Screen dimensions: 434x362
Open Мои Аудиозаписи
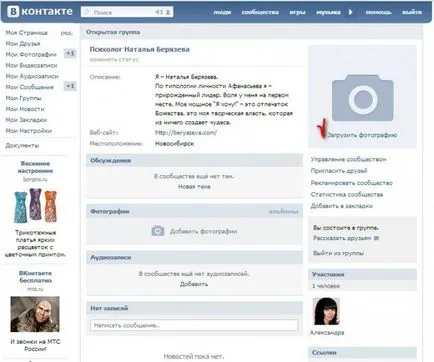[x=32, y=76]
